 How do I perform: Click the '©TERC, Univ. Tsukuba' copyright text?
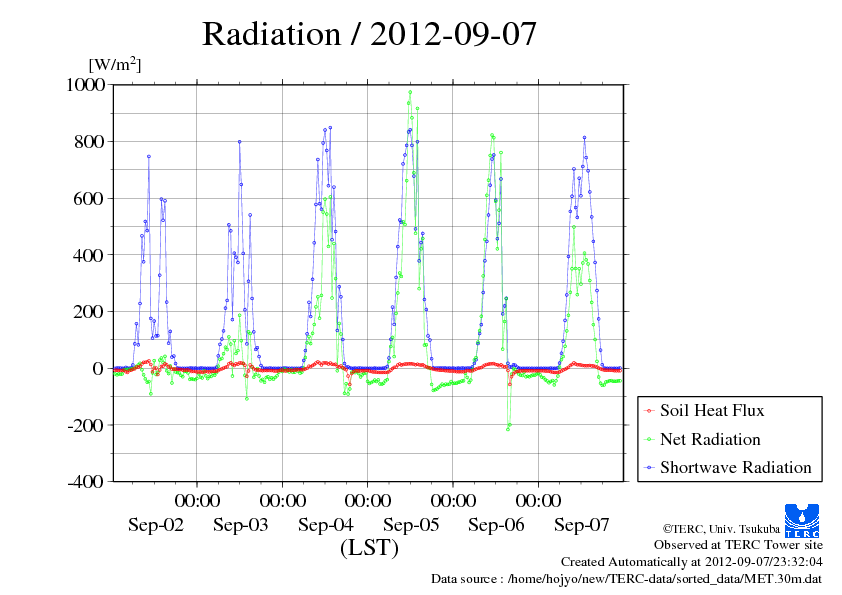pos(721,529)
